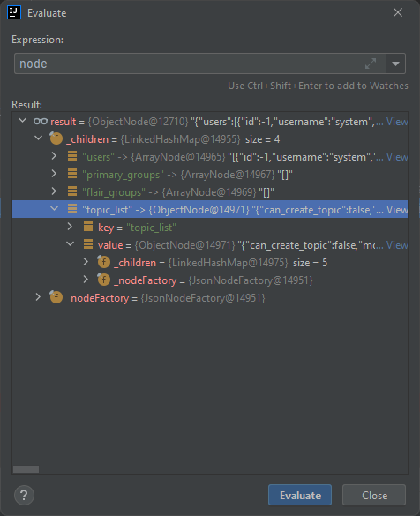Select the "users" -> {ArrayNode@14965} text
The width and height of the screenshot is (420, 516).
coord(154,157)
